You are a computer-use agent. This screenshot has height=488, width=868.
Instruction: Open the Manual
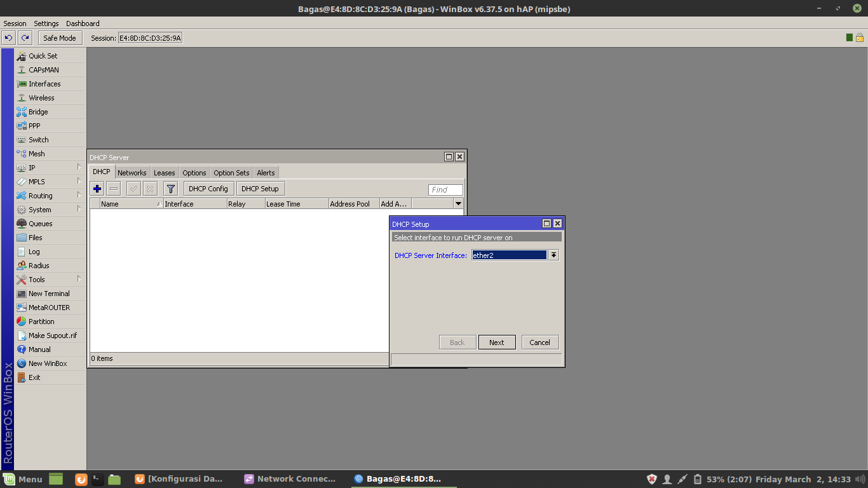pyautogui.click(x=50, y=349)
